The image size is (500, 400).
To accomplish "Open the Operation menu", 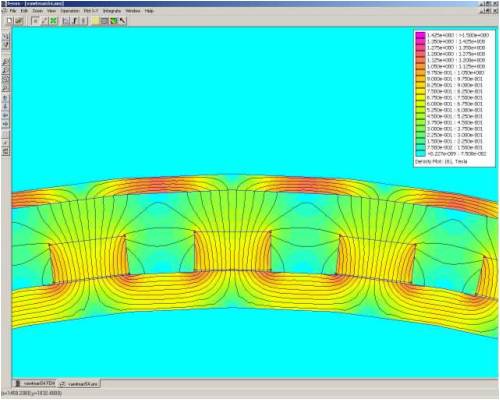I will 70,11.
